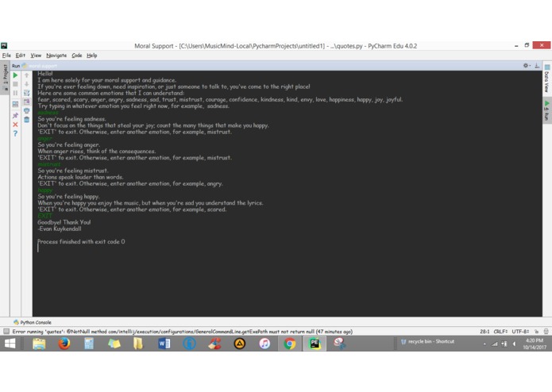Image resolution: width=552 pixels, height=392 pixels.
Task: Toggle the read-only lock icon
Action: (x=536, y=331)
